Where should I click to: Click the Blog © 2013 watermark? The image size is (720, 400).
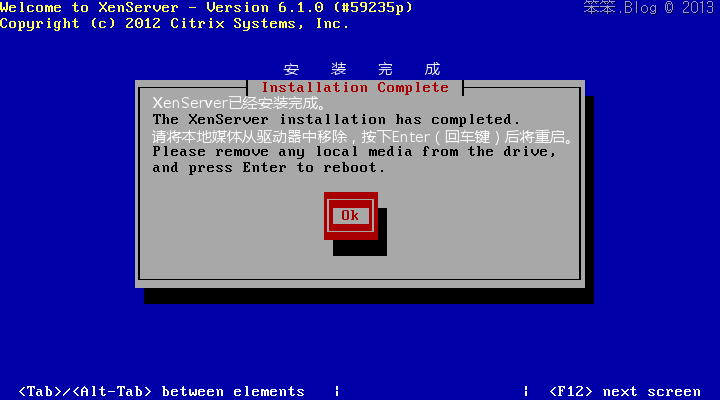pyautogui.click(x=648, y=8)
